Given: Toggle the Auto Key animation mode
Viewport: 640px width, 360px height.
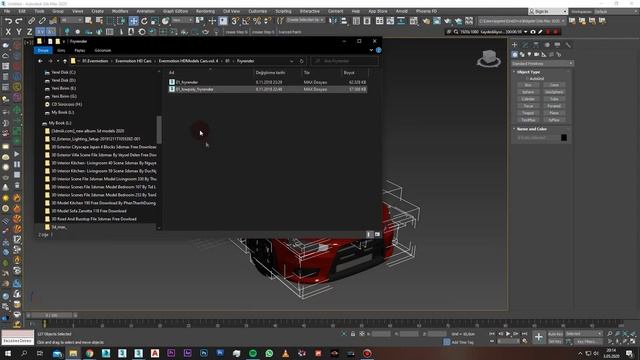Looking at the screenshot, I should coord(556,334).
